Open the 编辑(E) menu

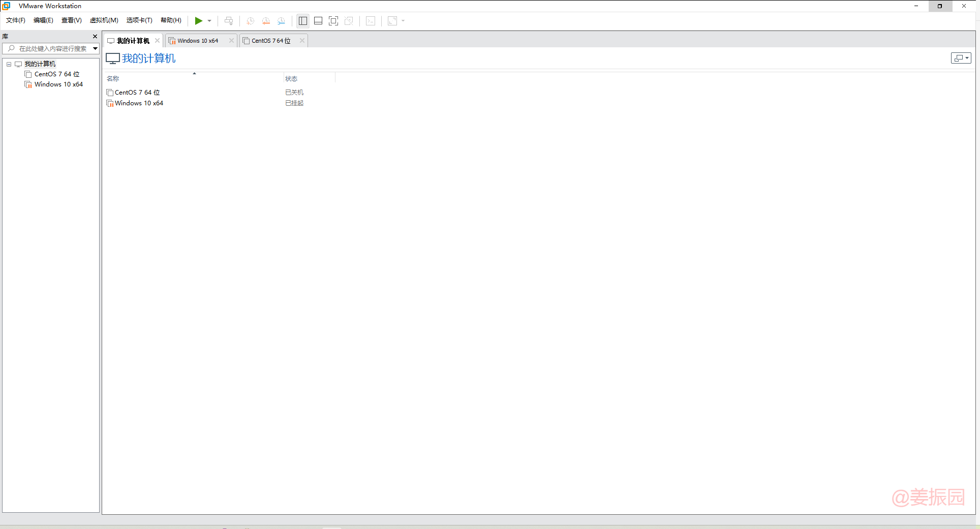point(43,20)
